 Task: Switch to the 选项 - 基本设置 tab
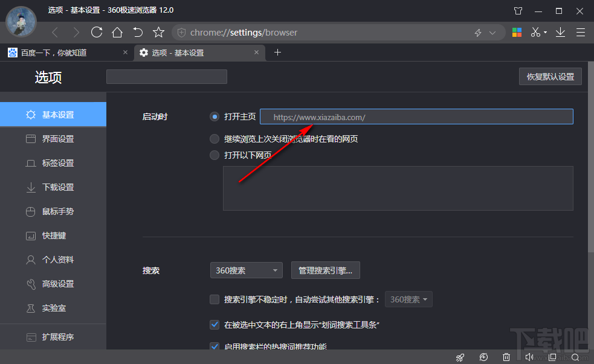click(x=199, y=53)
